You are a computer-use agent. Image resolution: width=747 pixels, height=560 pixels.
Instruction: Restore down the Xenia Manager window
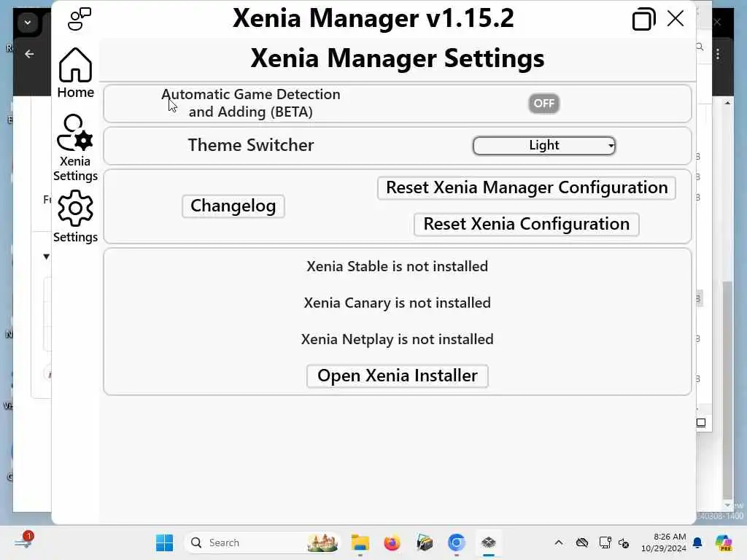pos(643,19)
